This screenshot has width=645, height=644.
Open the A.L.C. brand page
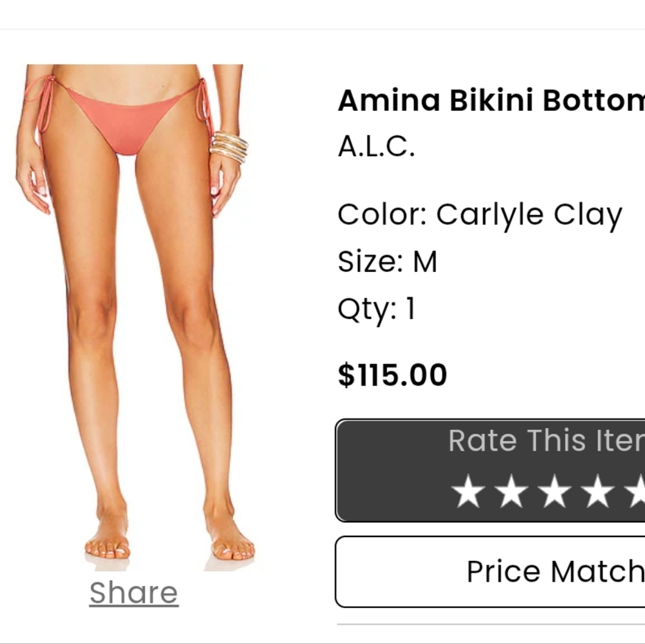pyautogui.click(x=376, y=147)
